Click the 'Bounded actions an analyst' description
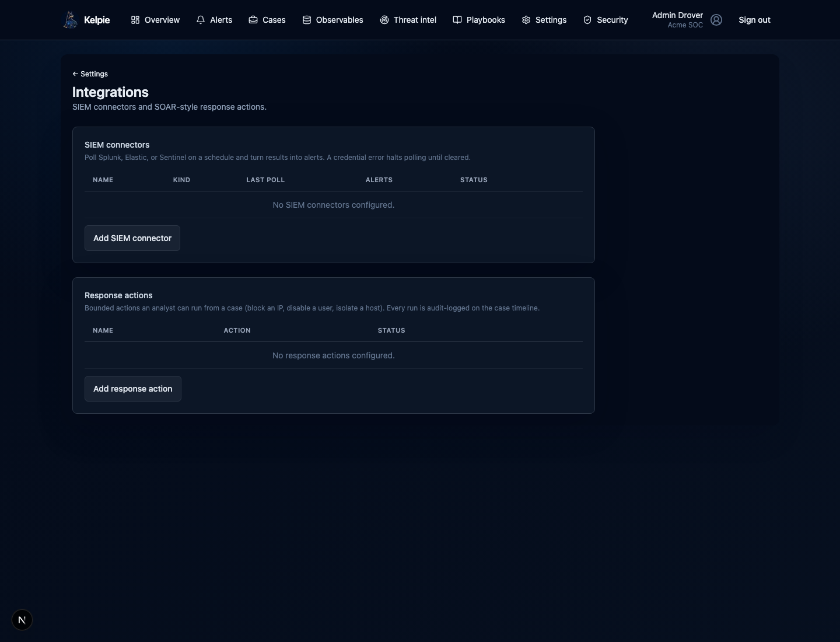Image resolution: width=840 pixels, height=642 pixels. point(312,308)
